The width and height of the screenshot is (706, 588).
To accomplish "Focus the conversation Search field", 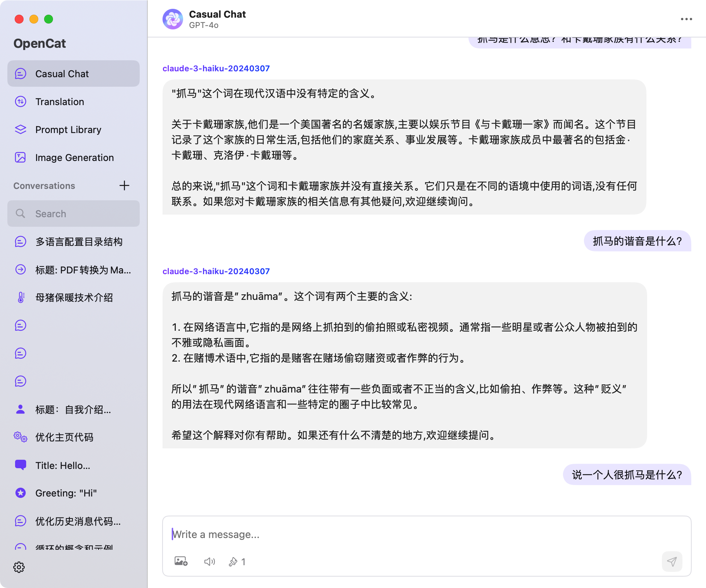I will pos(74,214).
